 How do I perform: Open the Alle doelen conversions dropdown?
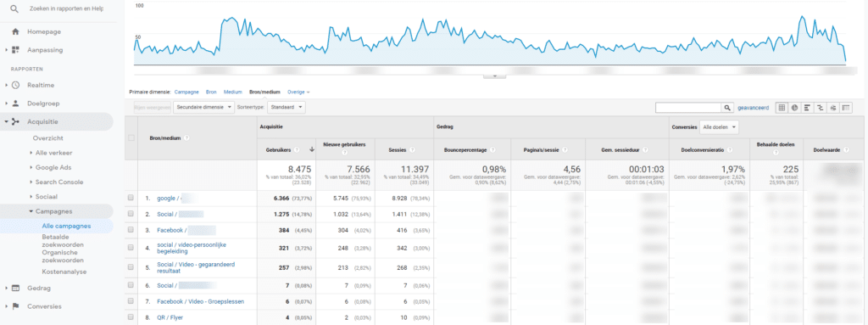pyautogui.click(x=719, y=127)
